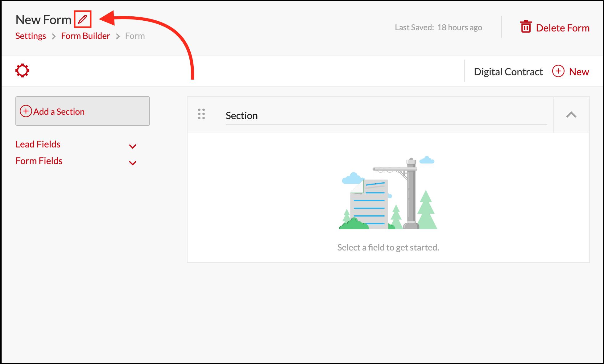Viewport: 604px width, 364px height.
Task: Click the pencil icon to rename form
Action: 82,19
